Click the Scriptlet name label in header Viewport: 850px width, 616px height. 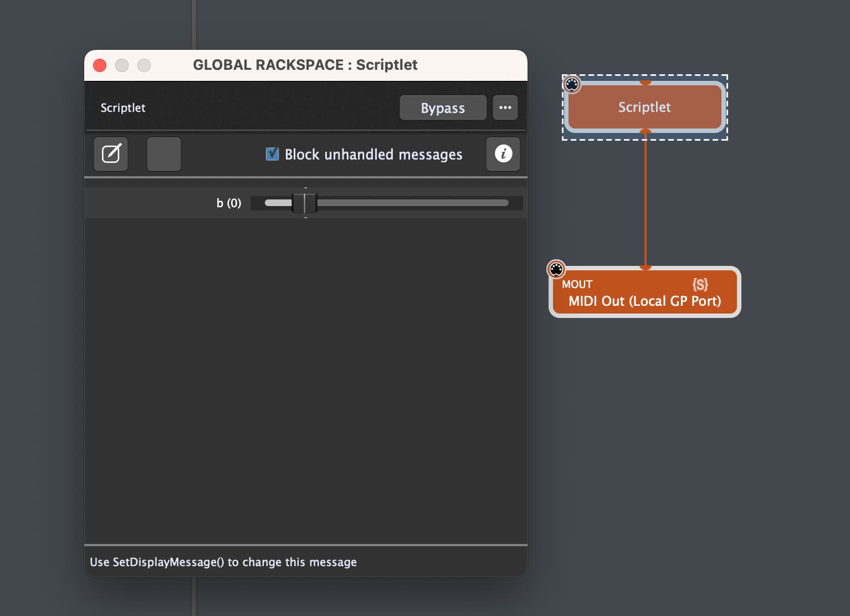[x=123, y=107]
